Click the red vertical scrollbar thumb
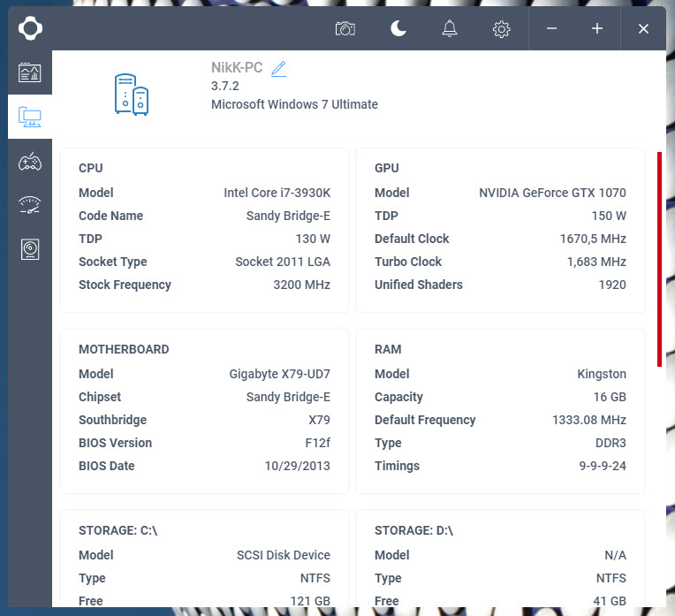This screenshot has height=616, width=675. click(659, 259)
